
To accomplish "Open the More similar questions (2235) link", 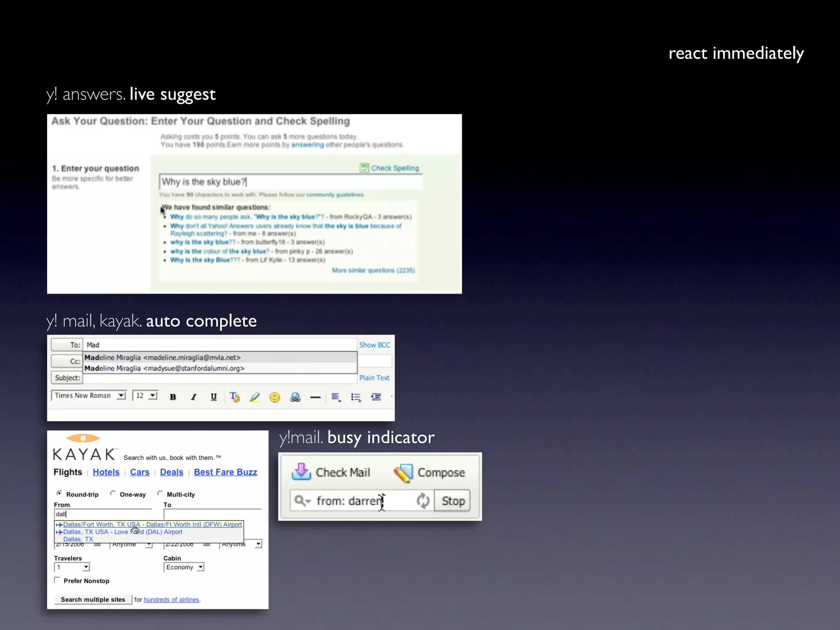I will coord(373,270).
